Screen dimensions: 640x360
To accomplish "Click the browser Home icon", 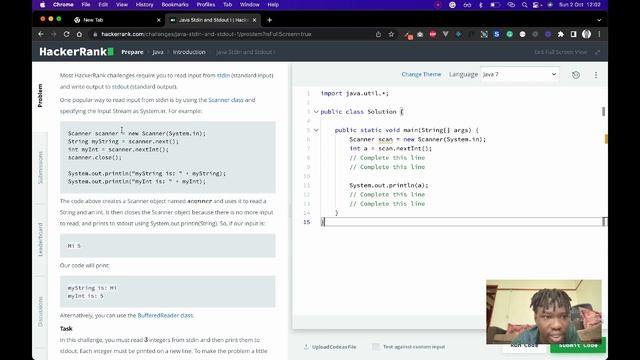I will click(x=79, y=34).
